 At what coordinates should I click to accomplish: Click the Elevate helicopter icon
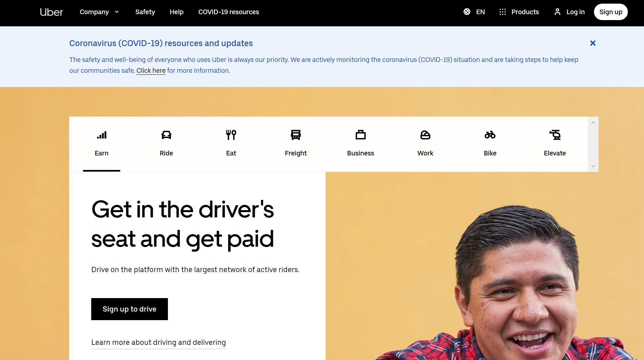[555, 135]
